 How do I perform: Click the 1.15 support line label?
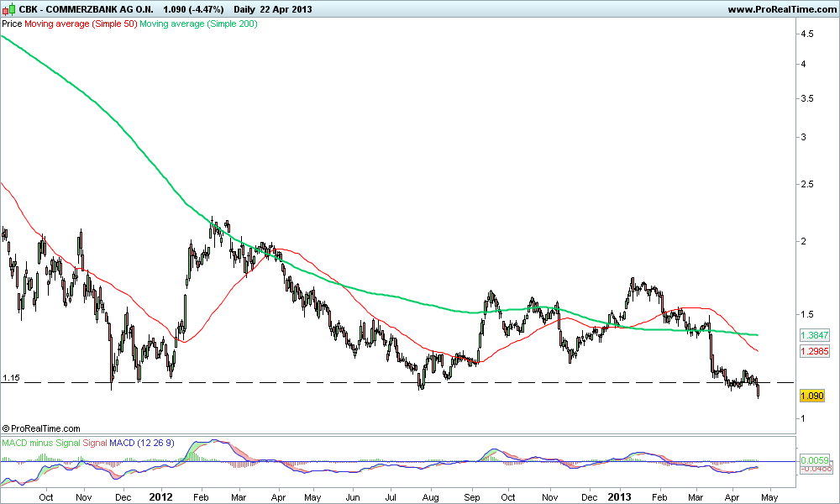pyautogui.click(x=11, y=378)
